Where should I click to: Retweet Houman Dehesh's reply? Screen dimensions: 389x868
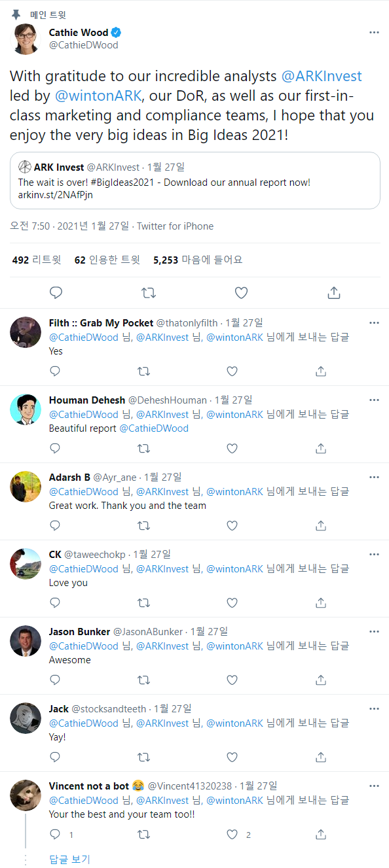[143, 448]
